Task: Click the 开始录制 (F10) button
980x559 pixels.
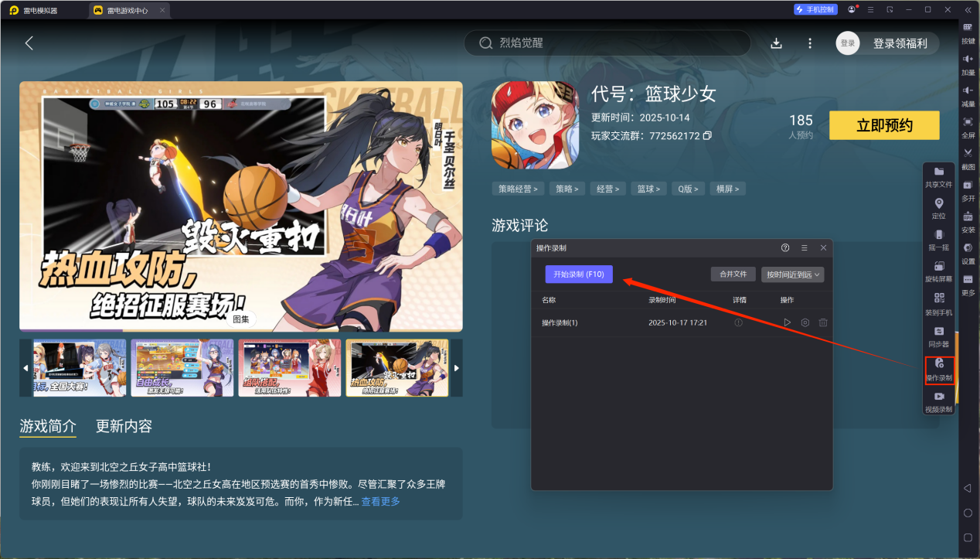Action: [x=579, y=274]
